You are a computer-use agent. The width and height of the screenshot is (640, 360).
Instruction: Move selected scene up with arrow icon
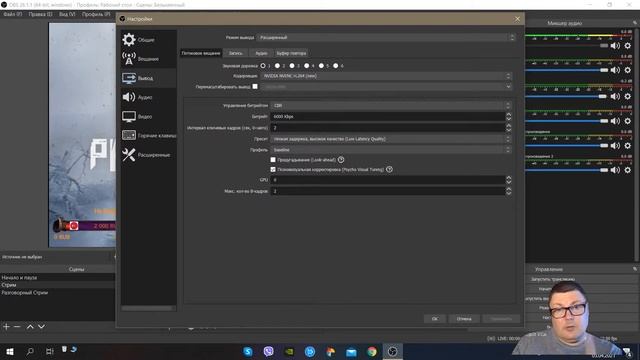point(30,327)
